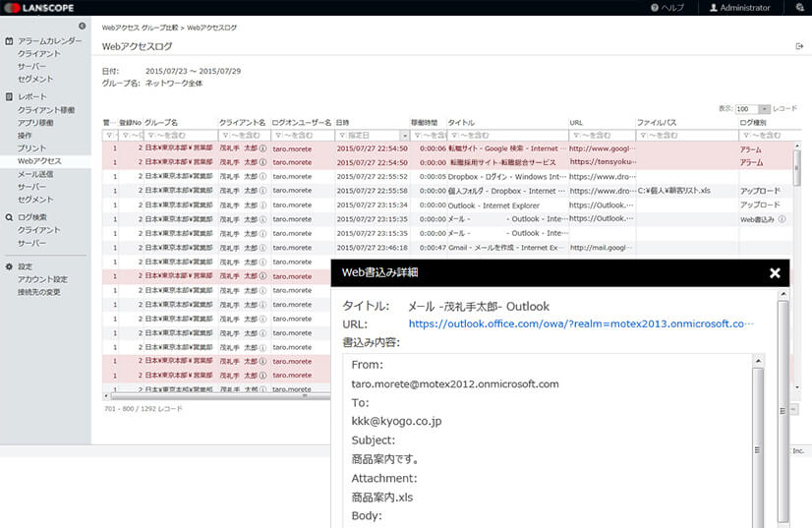812x528 pixels.
Task: Close the Web書込み詳細 dialog
Action: point(775,273)
